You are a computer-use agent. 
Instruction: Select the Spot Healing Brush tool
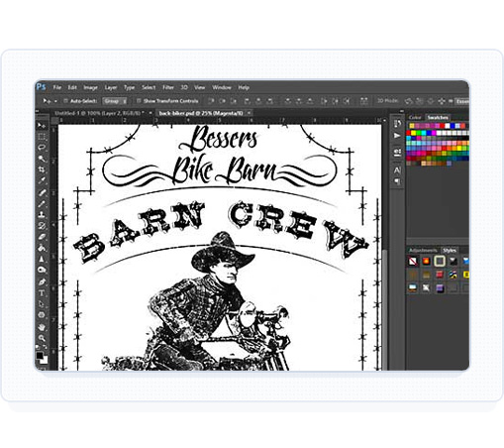(x=42, y=192)
